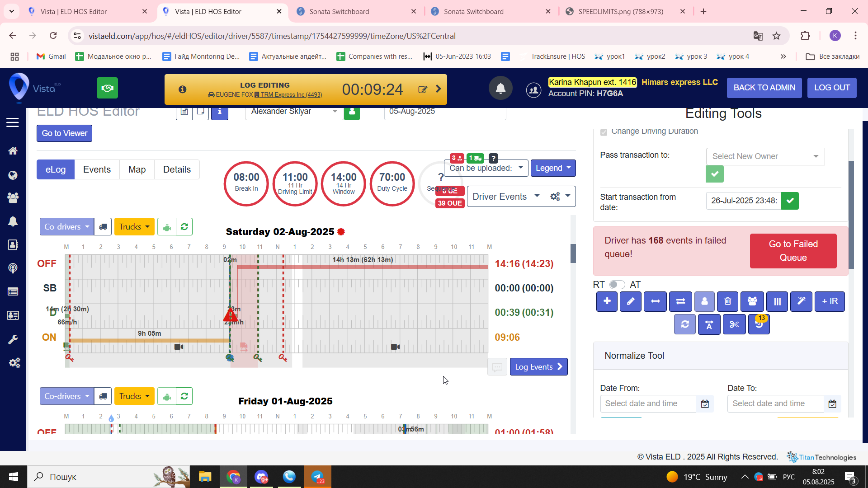Open the bell alerts icon in the left sidebar

tap(13, 221)
